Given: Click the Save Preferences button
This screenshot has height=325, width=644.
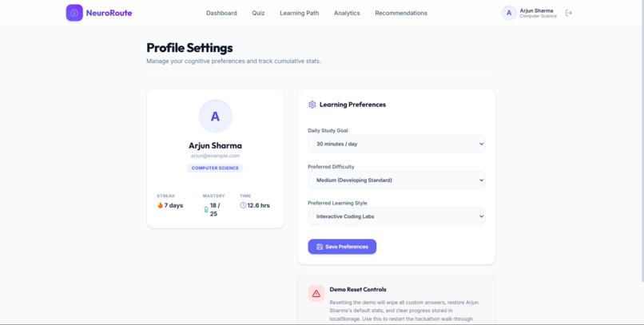Looking at the screenshot, I should pos(342,247).
